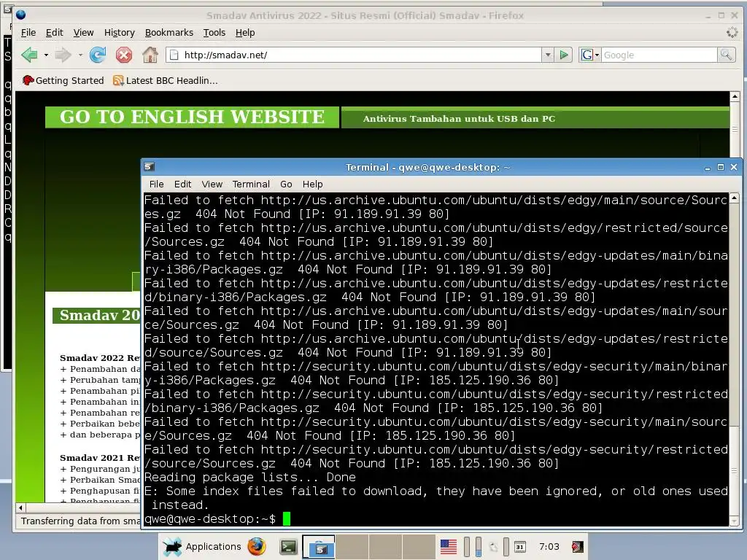
Task: Open Terminal Help menu
Action: click(312, 184)
